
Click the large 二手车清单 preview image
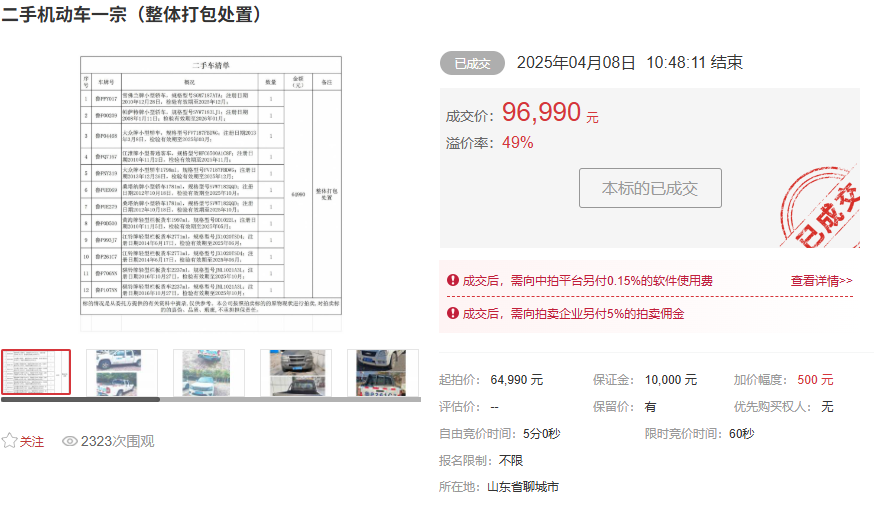click(211, 190)
